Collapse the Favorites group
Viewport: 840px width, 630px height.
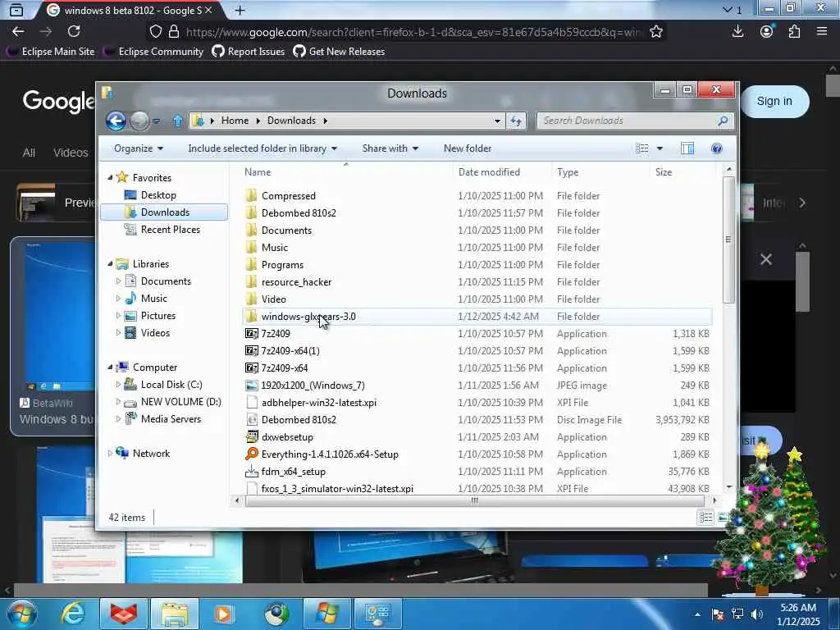[111, 177]
